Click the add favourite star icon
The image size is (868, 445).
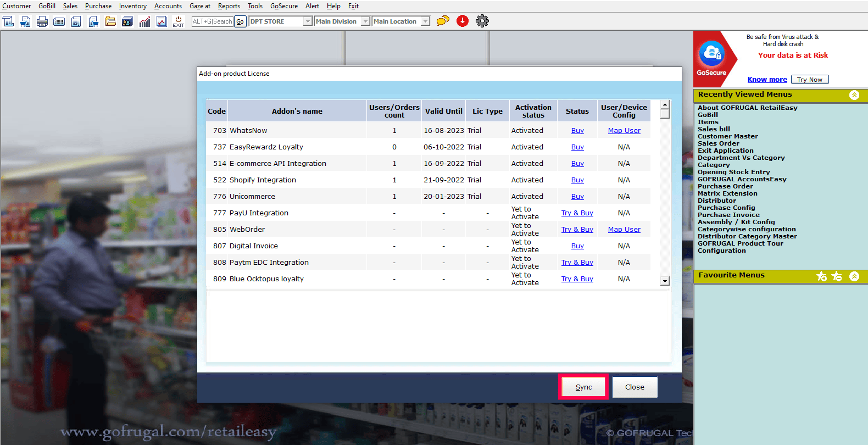click(821, 276)
